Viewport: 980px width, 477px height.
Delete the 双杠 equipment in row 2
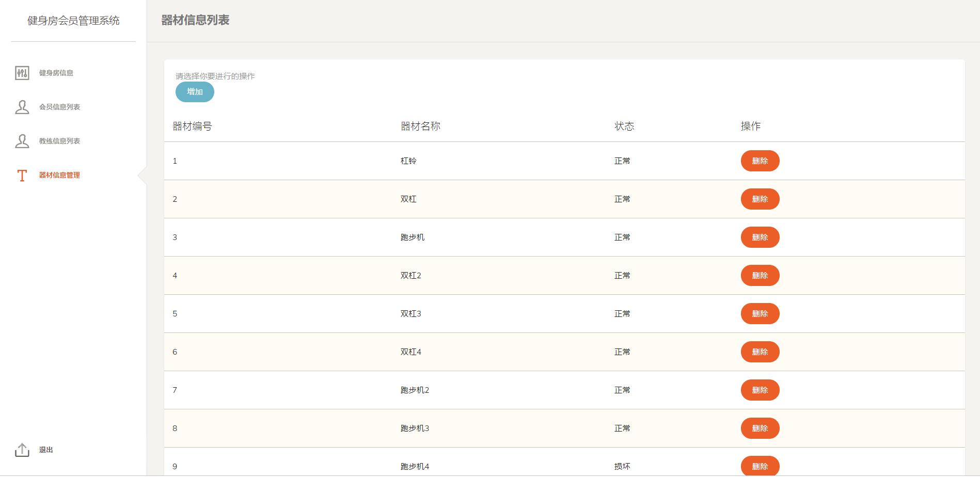click(760, 199)
